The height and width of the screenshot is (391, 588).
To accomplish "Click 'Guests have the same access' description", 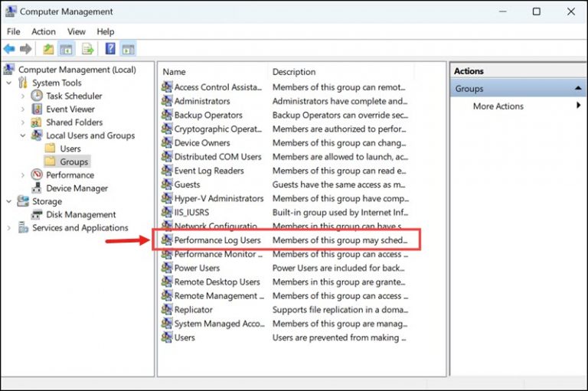I will (339, 184).
